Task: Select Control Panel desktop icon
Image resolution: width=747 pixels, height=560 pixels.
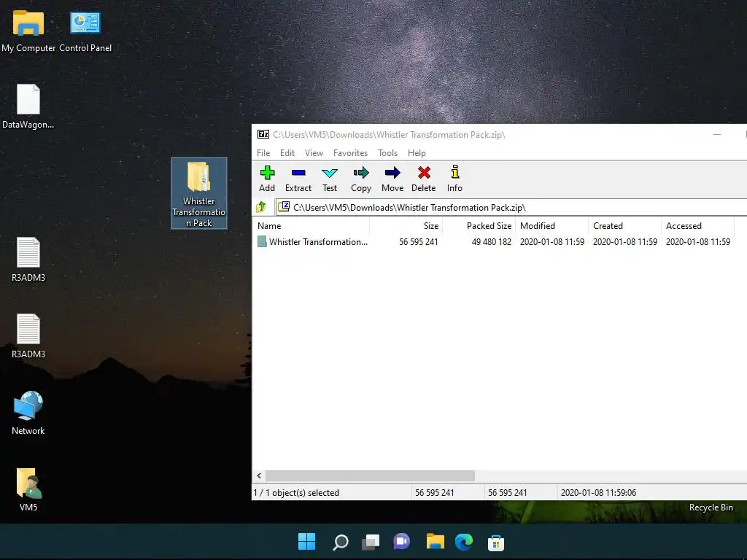Action: (85, 31)
